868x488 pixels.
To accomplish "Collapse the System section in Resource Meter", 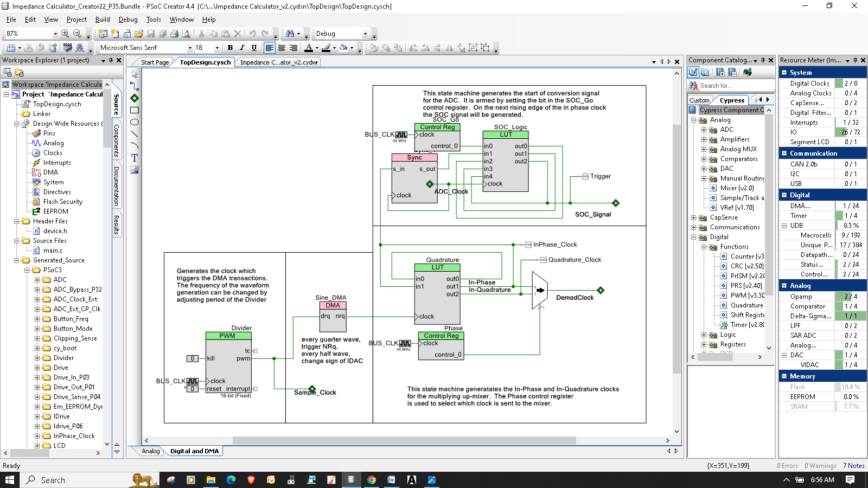I will 784,72.
